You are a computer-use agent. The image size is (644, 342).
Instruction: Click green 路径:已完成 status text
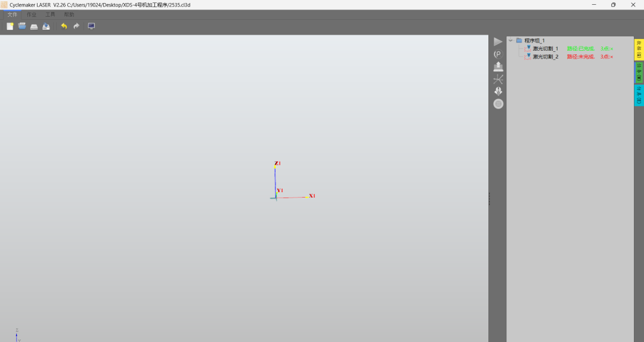click(x=581, y=48)
